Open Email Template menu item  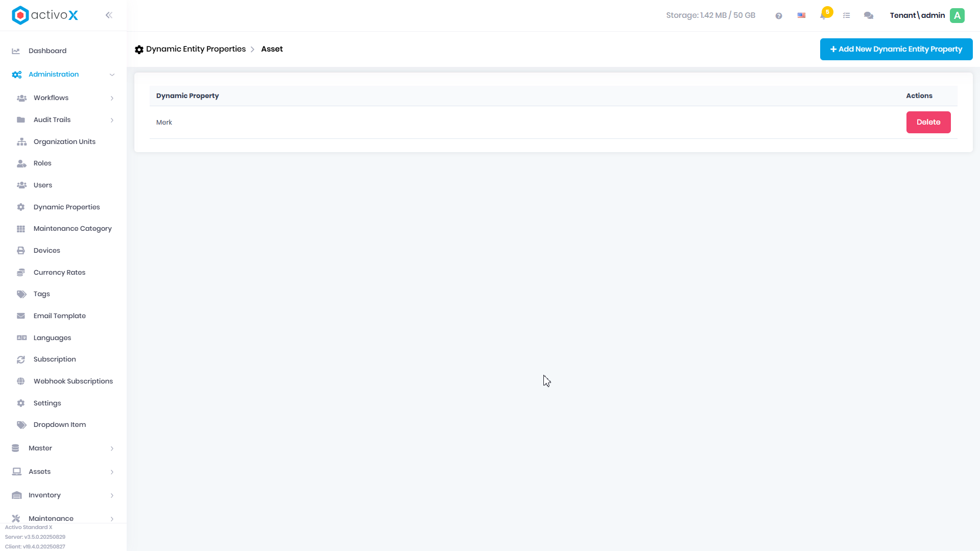[x=60, y=316]
